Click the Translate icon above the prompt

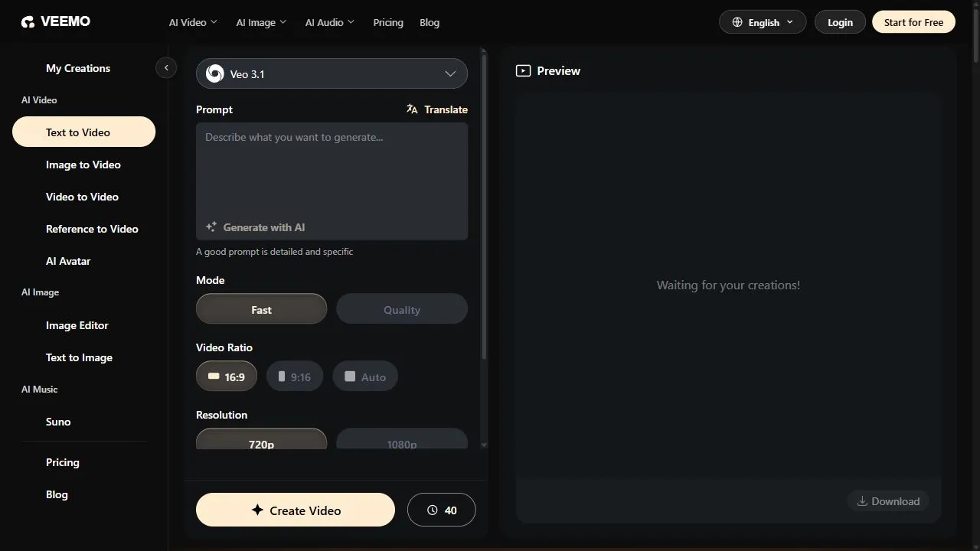(412, 109)
